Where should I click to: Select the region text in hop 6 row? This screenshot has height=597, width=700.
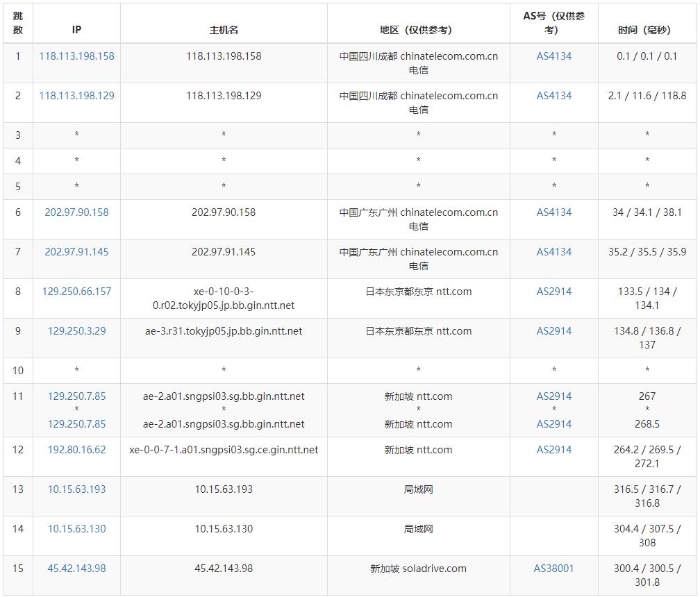[418, 219]
